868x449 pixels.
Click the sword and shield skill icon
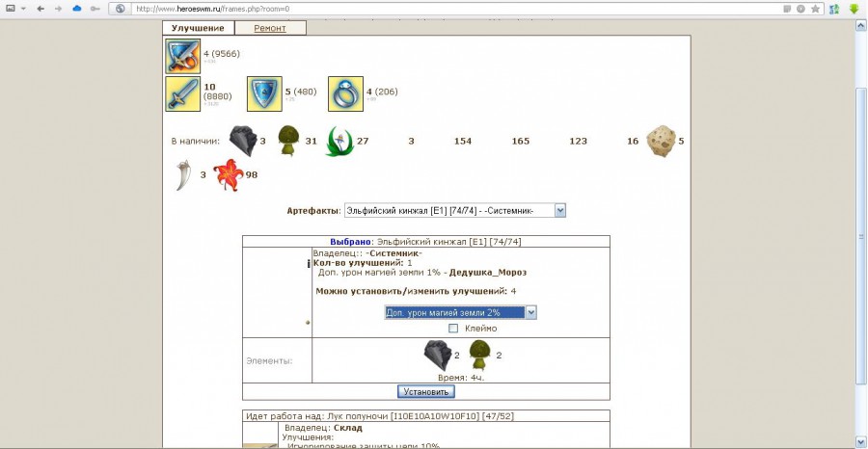point(182,57)
